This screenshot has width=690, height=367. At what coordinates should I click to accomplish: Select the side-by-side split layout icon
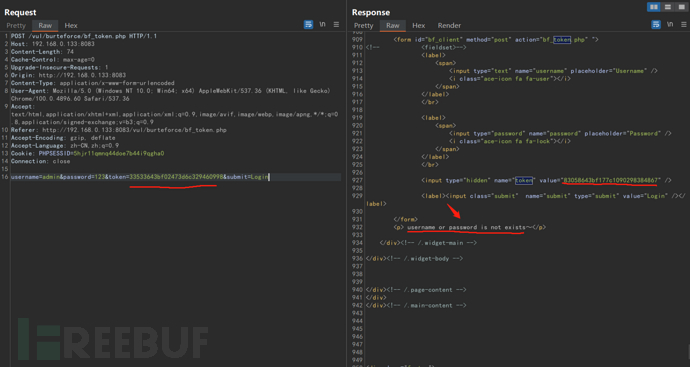point(653,7)
